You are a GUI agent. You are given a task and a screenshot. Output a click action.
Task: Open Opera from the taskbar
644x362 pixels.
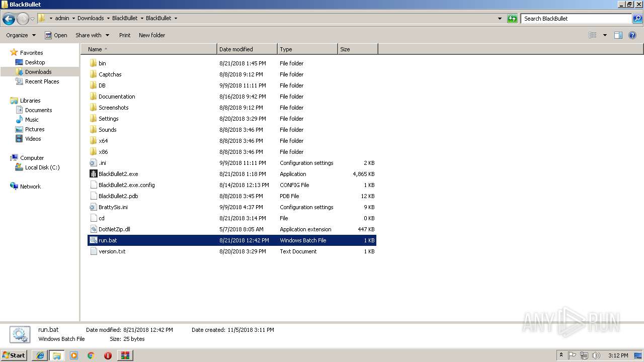[x=108, y=355]
